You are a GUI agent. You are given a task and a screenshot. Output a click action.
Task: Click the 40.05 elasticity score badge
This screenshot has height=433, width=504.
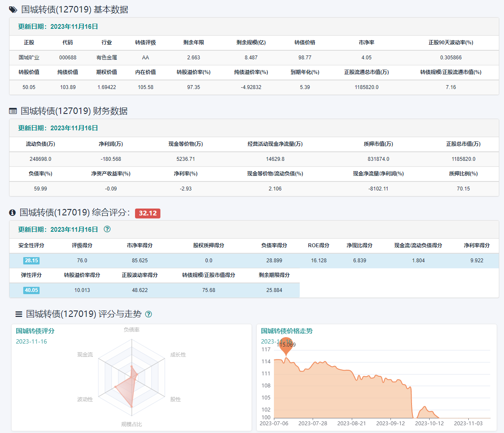pyautogui.click(x=31, y=290)
